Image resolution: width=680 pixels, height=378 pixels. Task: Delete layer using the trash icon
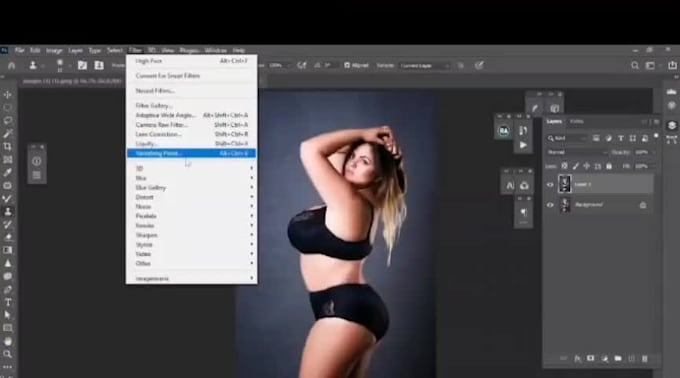[x=645, y=358]
